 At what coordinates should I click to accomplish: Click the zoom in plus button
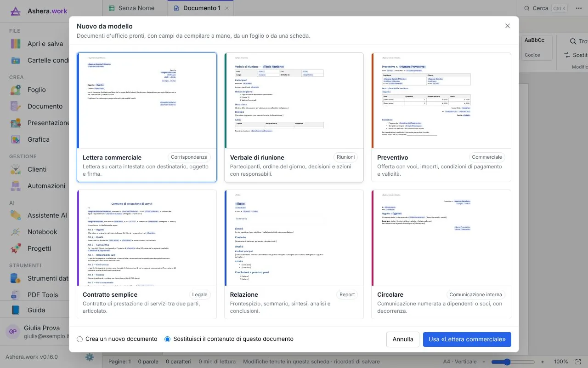543,362
